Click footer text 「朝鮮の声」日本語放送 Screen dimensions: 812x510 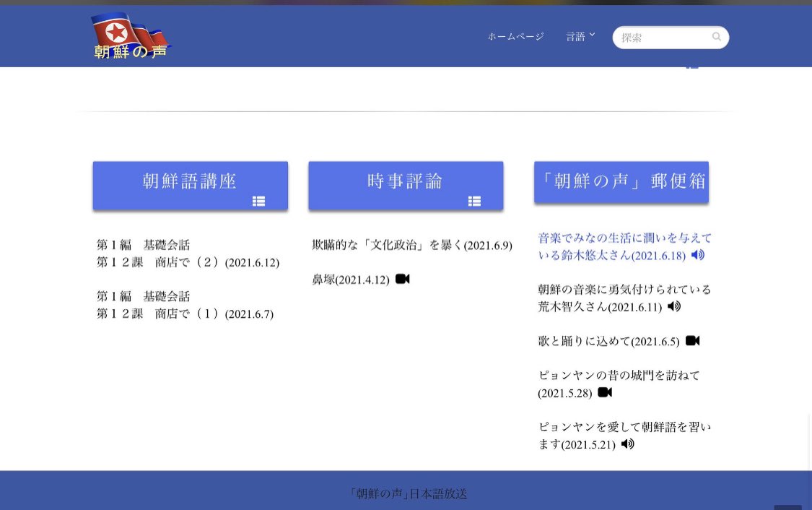coord(408,493)
